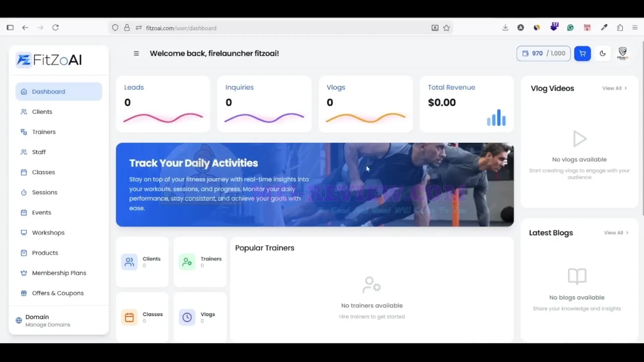Open Membership Plans in the sidebar
The image size is (644, 362).
[x=59, y=273]
